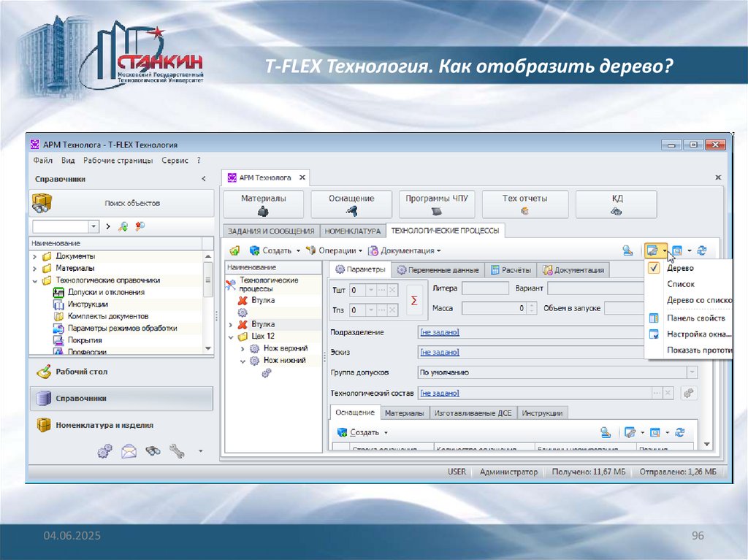Open the search combo box dropdown
The image size is (748, 560).
click(94, 226)
